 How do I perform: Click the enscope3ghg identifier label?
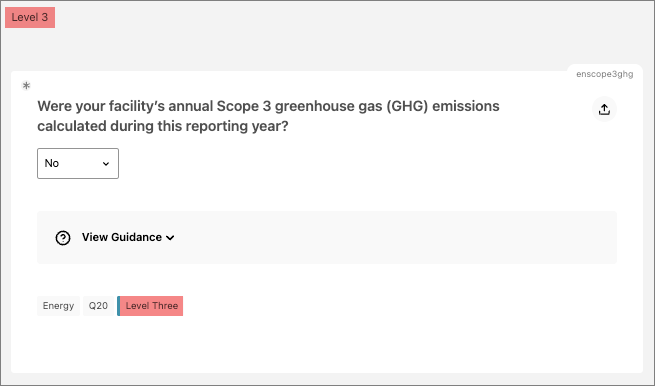coord(604,74)
